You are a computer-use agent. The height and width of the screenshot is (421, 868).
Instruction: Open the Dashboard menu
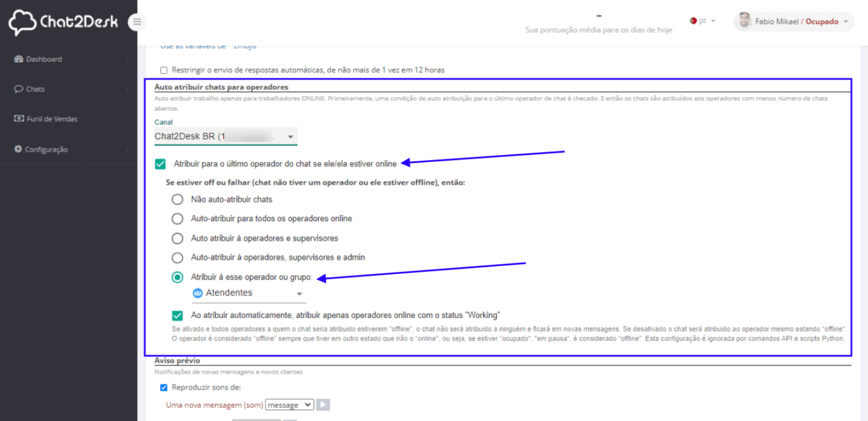coord(68,60)
